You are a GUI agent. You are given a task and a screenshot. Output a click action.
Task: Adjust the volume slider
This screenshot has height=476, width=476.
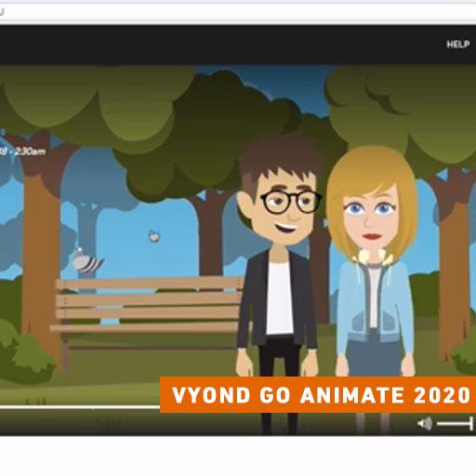[456, 423]
